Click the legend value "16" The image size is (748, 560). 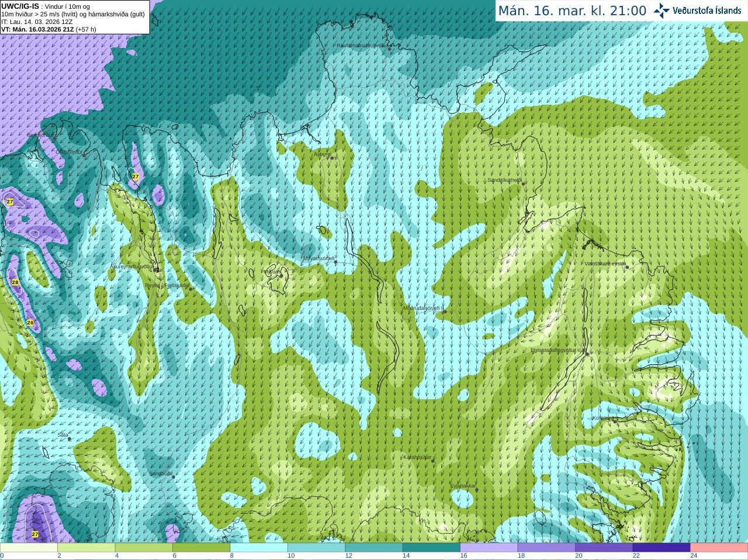463,556
